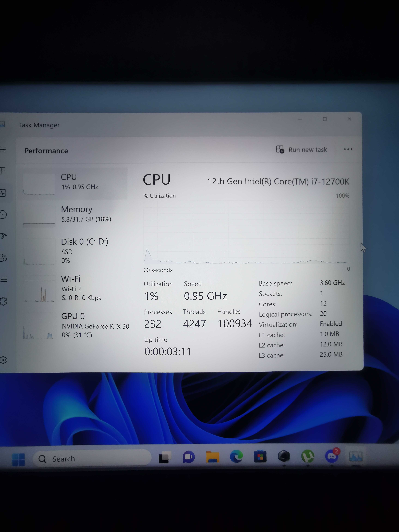399x532 pixels.
Task: Click the Run new task button
Action: (x=301, y=150)
